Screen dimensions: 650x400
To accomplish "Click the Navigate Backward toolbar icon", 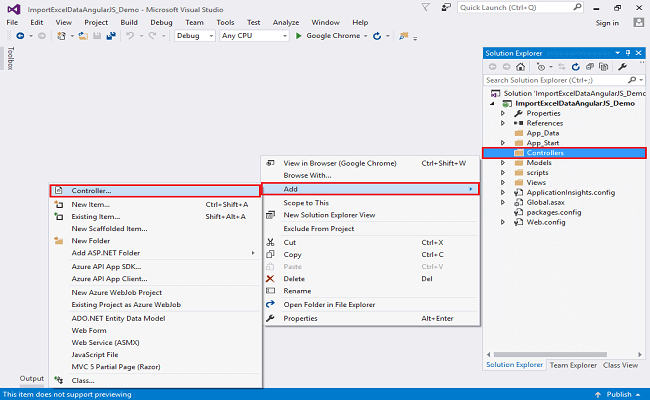I will coord(20,36).
